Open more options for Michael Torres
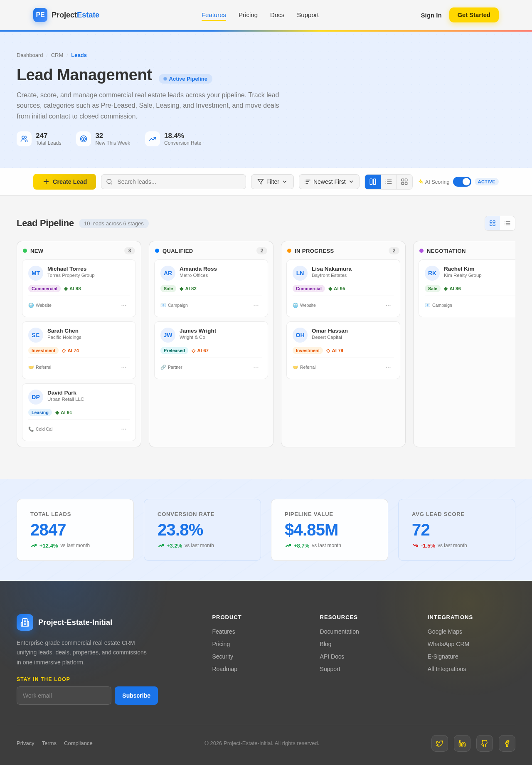 pyautogui.click(x=124, y=305)
